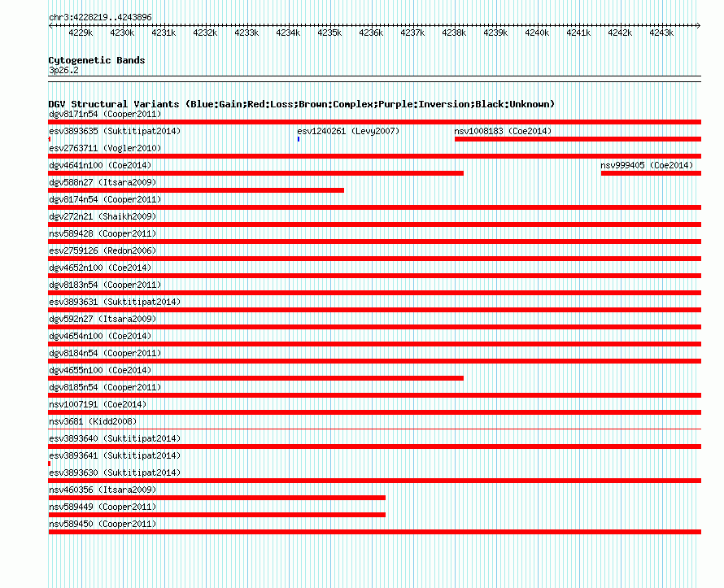
Task: Open nsv1008183 (Coe2014) variant label
Action: [503, 131]
